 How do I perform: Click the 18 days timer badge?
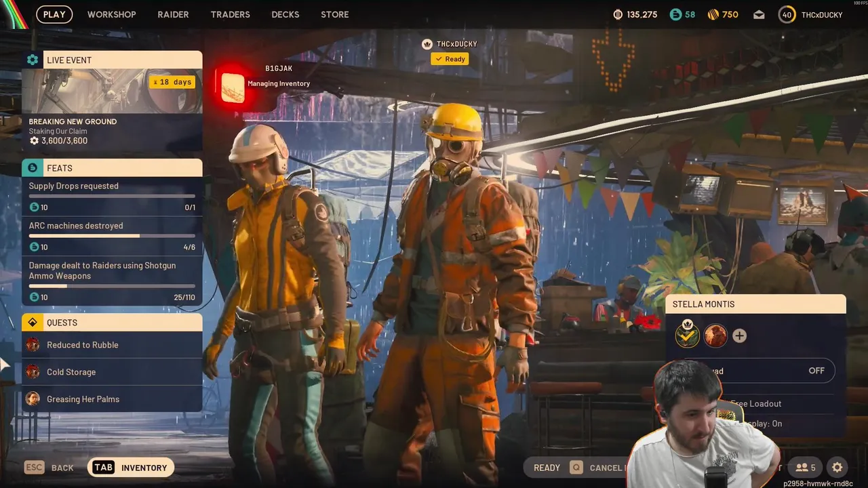172,82
